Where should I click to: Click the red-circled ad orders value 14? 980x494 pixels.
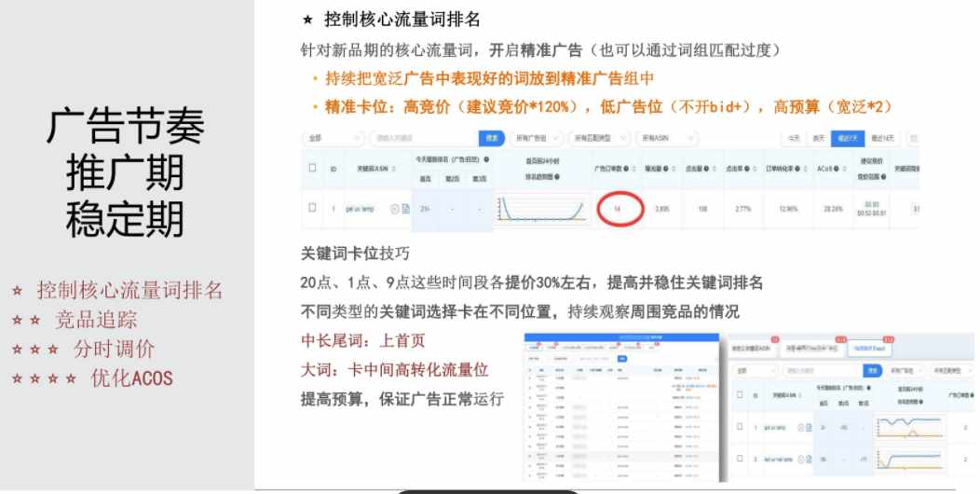pos(618,209)
